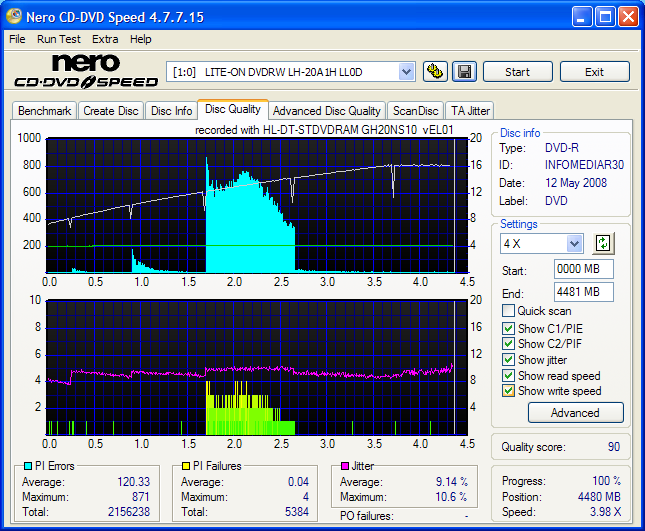Switch to the Advanced Disc Quality tab
This screenshot has width=645, height=531.
tap(326, 111)
